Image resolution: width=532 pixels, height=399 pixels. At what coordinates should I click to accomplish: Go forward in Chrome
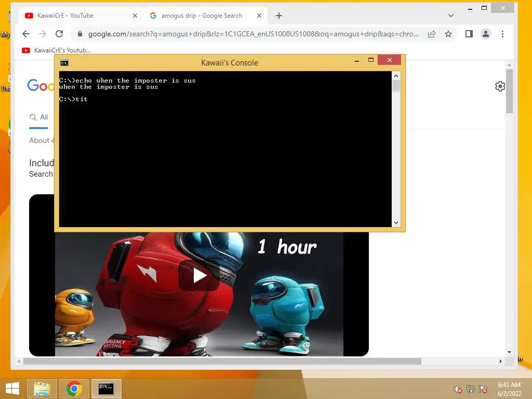pyautogui.click(x=43, y=34)
